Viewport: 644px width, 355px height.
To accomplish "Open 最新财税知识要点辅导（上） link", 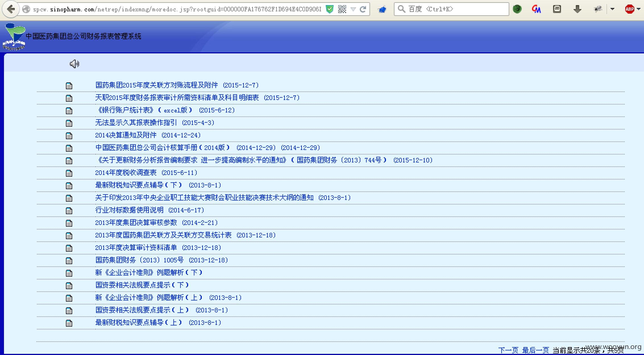I will click(x=158, y=322).
